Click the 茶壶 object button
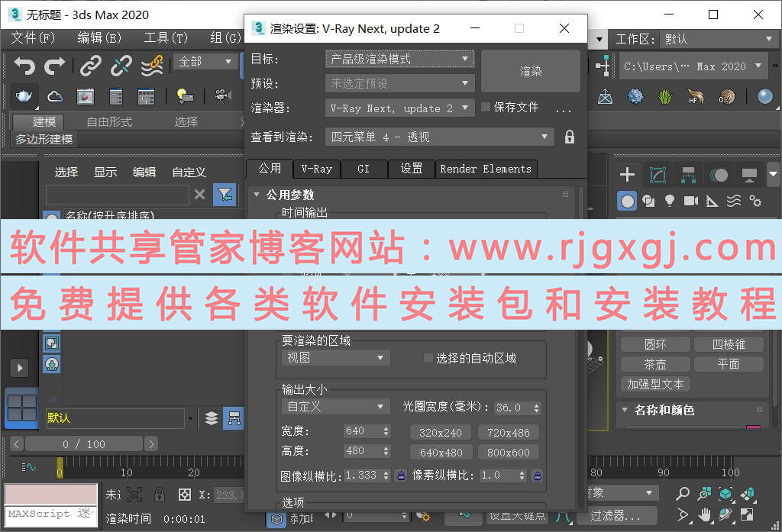The height and width of the screenshot is (532, 782). [655, 365]
